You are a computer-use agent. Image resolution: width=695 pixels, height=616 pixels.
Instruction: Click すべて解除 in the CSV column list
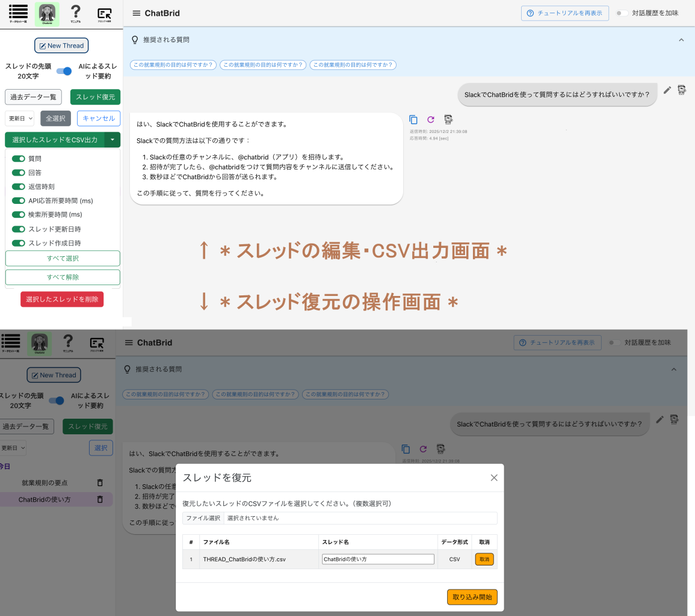[x=63, y=277]
